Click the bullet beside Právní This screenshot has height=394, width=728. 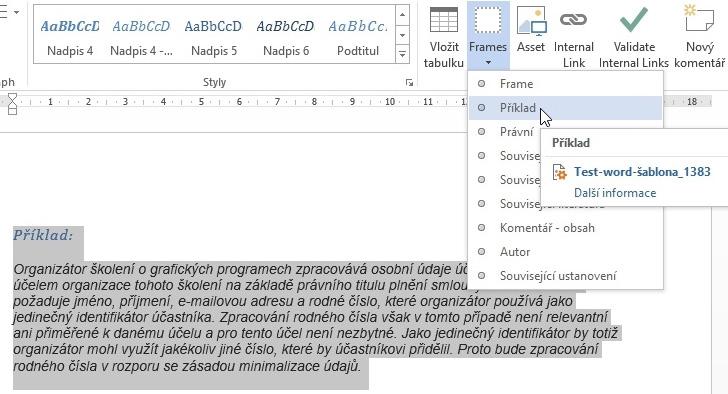[481, 132]
